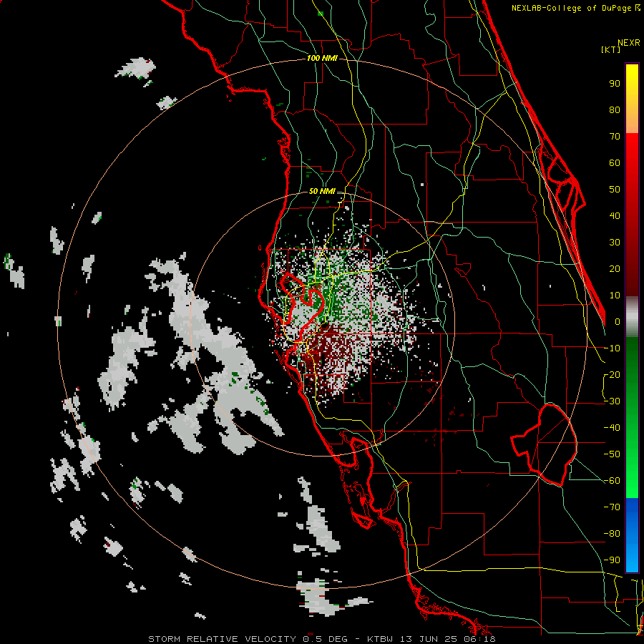Click the "-20" scale value

pos(612,375)
